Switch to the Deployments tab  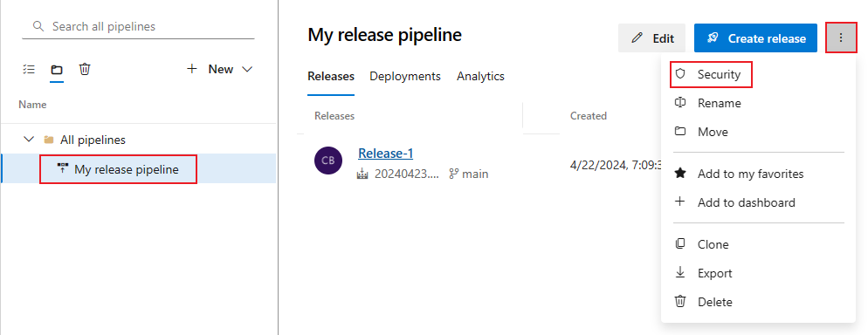click(x=405, y=76)
